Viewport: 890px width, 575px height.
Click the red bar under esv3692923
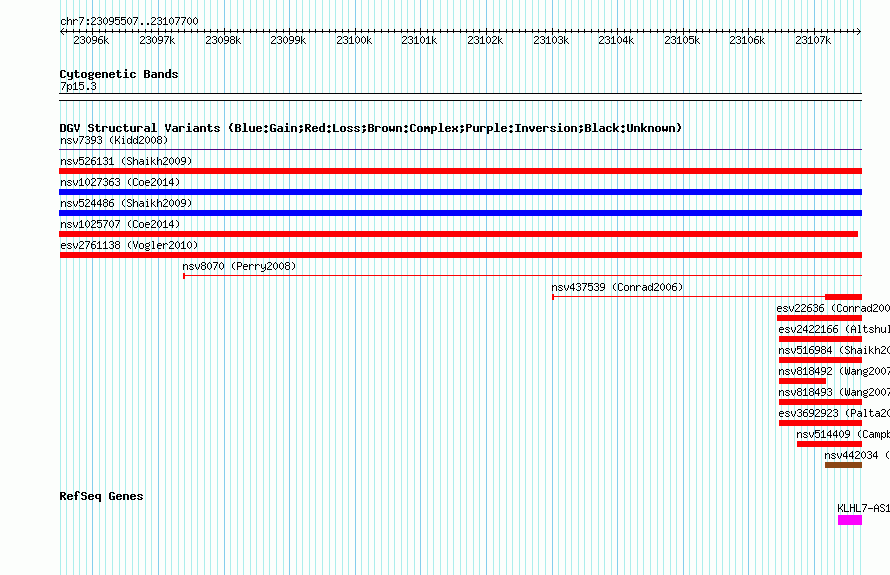[820, 423]
